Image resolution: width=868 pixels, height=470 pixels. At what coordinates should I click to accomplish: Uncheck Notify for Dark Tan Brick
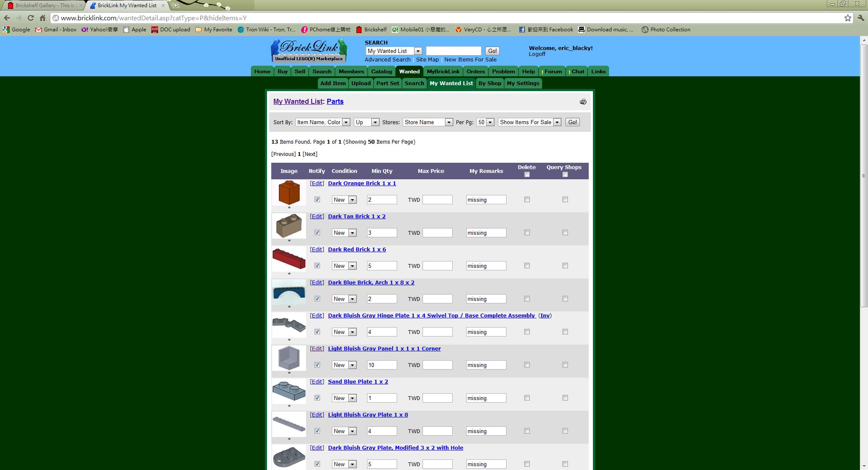317,233
